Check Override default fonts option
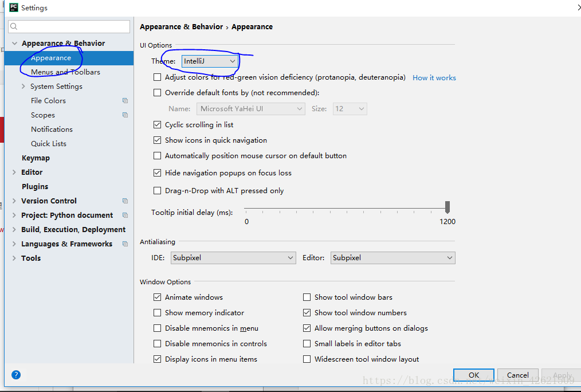This screenshot has width=581, height=392. [158, 93]
